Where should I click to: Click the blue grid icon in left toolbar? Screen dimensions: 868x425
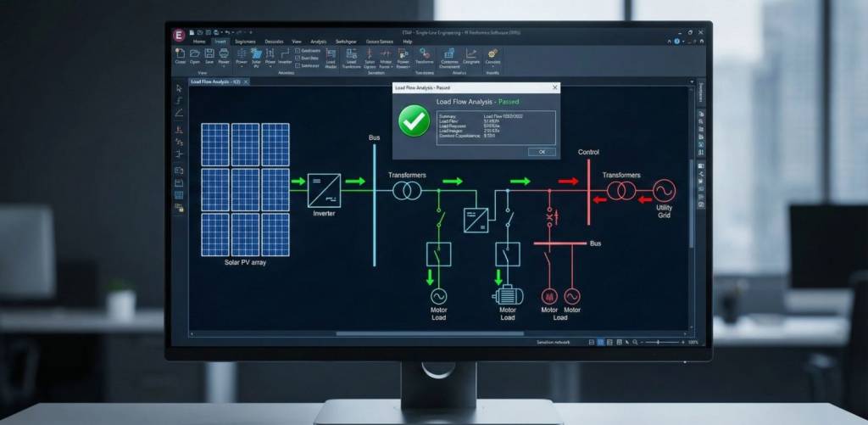(179, 195)
